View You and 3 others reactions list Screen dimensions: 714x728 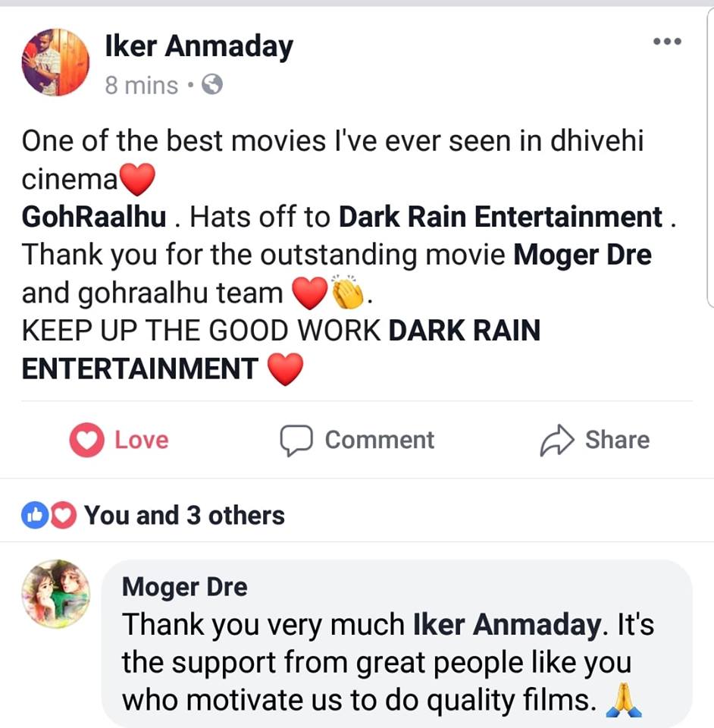[184, 516]
